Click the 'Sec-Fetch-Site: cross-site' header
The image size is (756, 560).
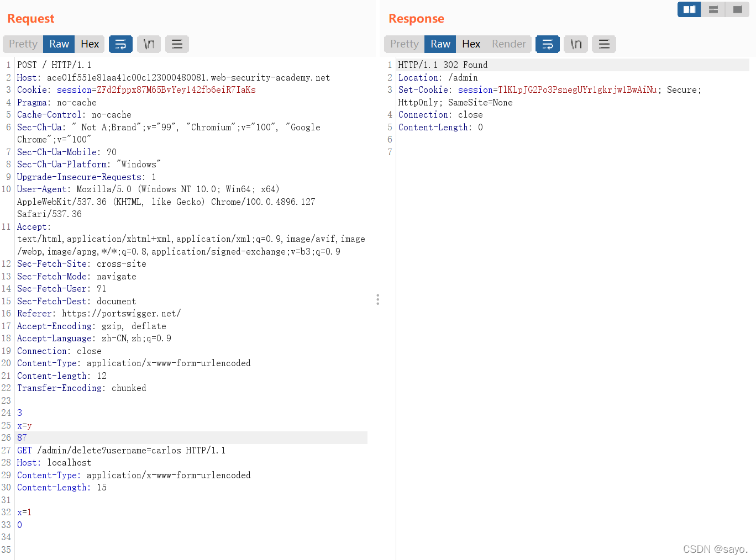coord(82,264)
